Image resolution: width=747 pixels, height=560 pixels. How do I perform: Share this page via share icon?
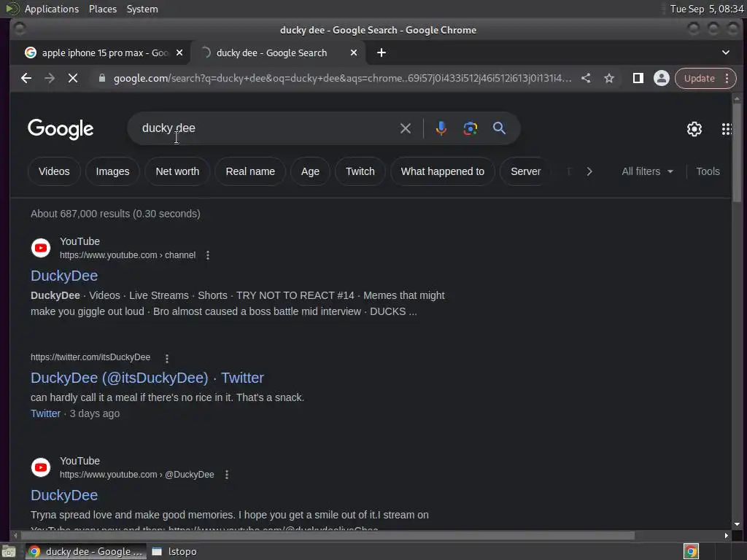click(586, 78)
